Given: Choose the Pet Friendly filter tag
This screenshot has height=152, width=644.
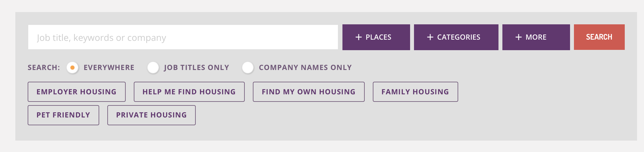Looking at the screenshot, I should 63,115.
